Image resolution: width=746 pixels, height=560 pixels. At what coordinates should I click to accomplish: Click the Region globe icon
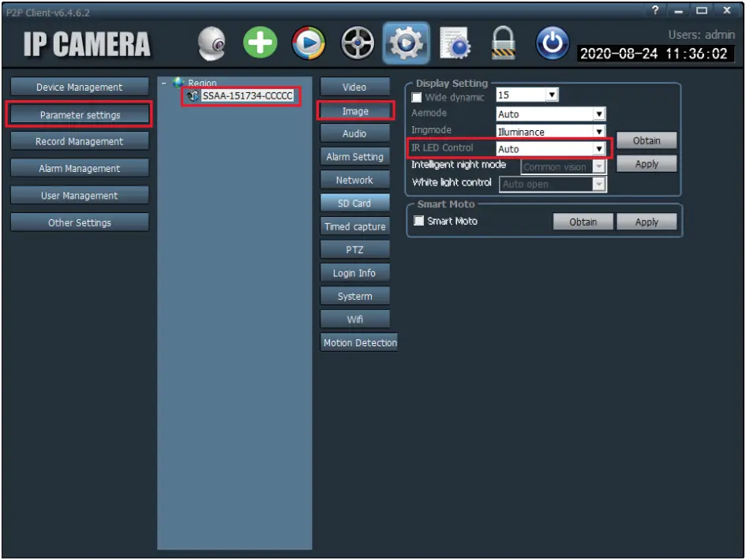179,83
